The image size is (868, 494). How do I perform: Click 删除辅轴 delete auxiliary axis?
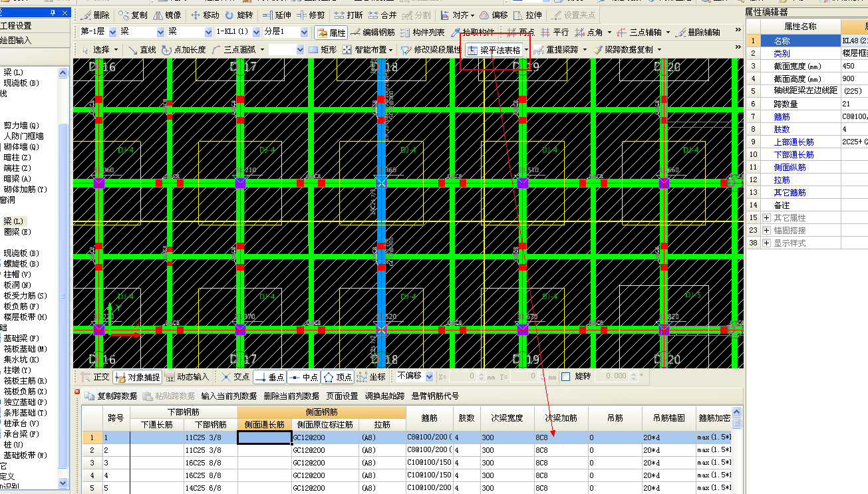tap(696, 32)
